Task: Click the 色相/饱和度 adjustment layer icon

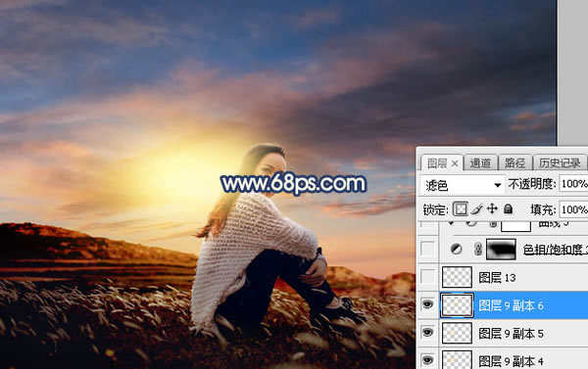Action: (x=456, y=250)
